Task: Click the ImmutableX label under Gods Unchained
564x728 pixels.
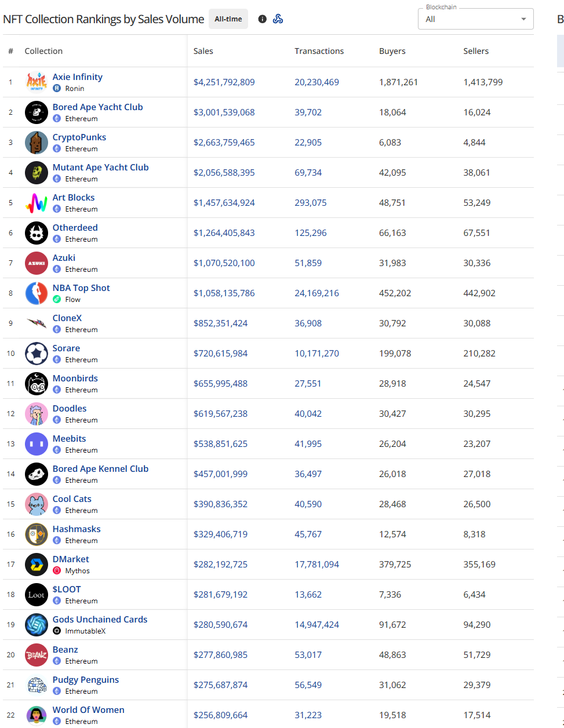Action: [85, 631]
